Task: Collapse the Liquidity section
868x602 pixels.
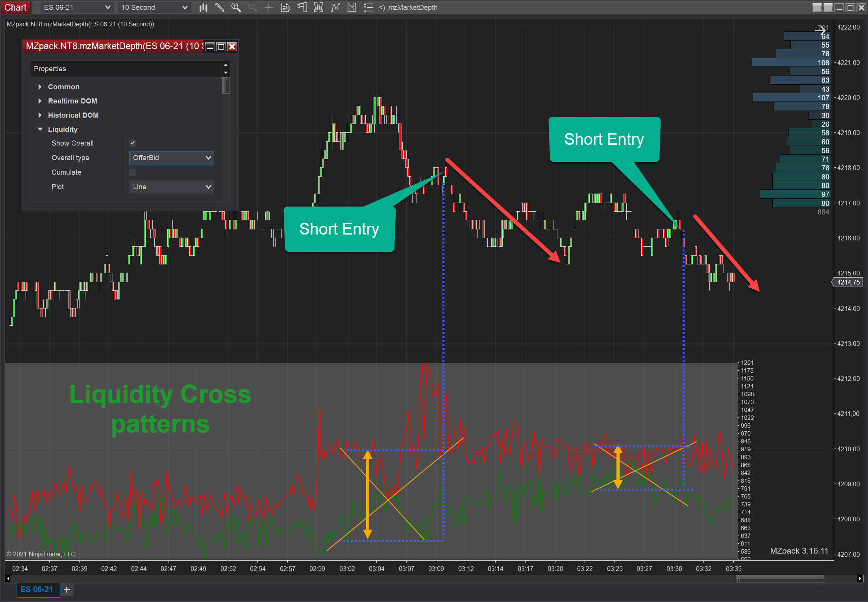Action: tap(40, 129)
